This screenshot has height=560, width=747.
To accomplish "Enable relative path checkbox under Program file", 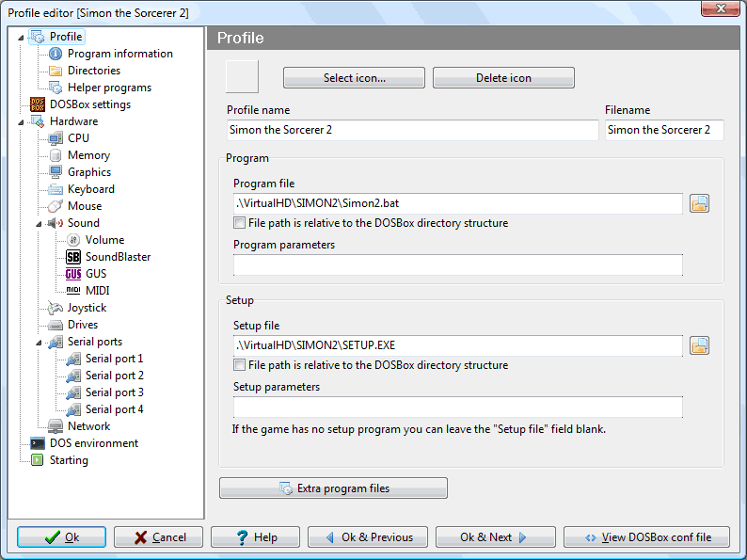I will tap(240, 222).
